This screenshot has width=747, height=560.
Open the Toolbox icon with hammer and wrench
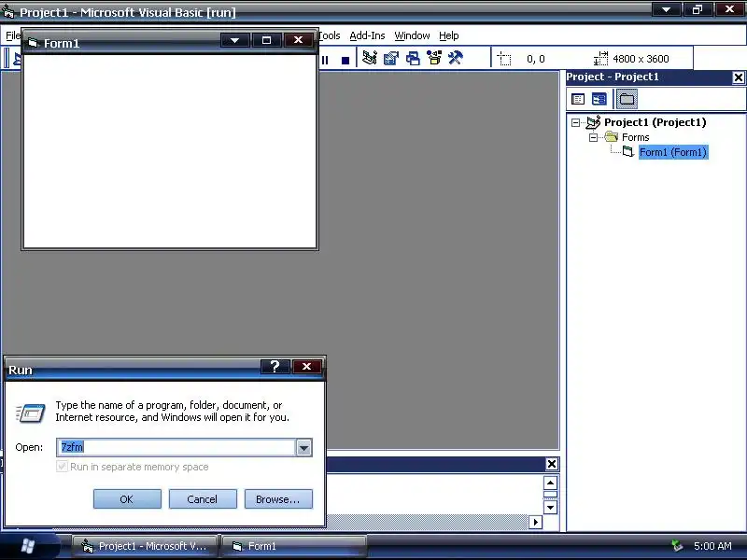coord(456,58)
